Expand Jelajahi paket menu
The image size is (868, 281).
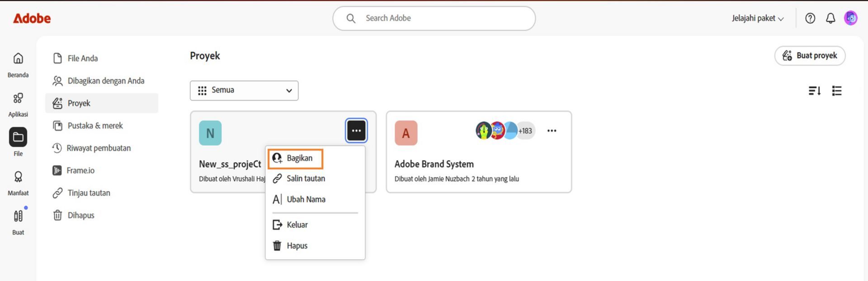click(758, 18)
